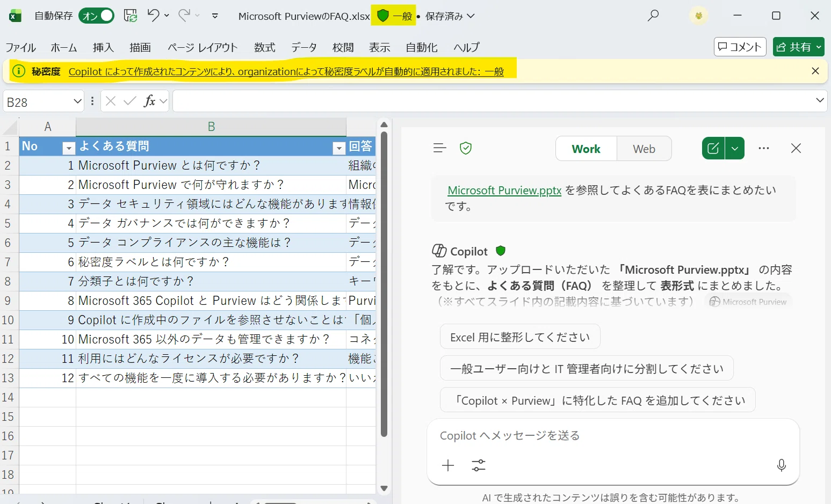Click the コメント button
The image size is (831, 504).
[x=740, y=47]
